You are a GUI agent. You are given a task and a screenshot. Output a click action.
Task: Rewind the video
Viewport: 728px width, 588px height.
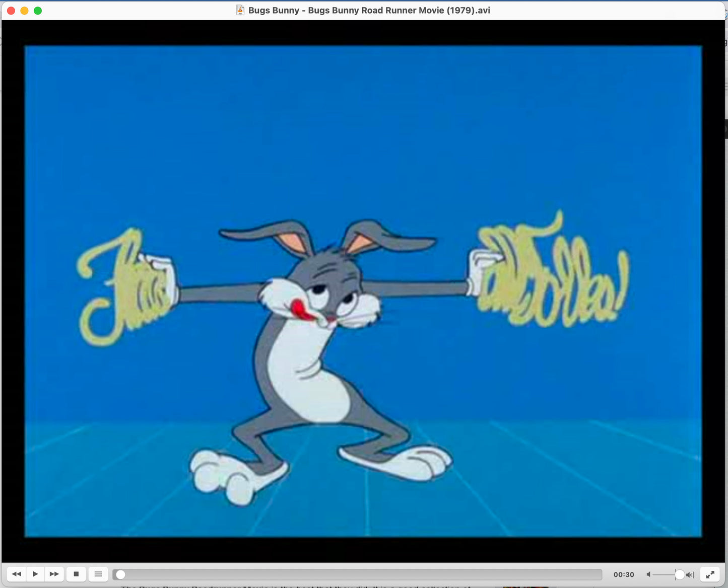coord(16,574)
